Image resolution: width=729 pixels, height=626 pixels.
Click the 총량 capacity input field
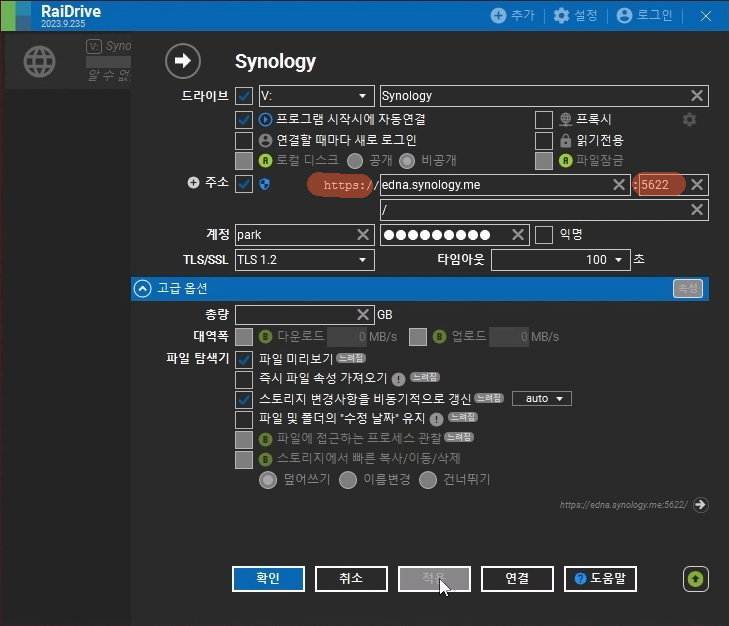tap(304, 315)
